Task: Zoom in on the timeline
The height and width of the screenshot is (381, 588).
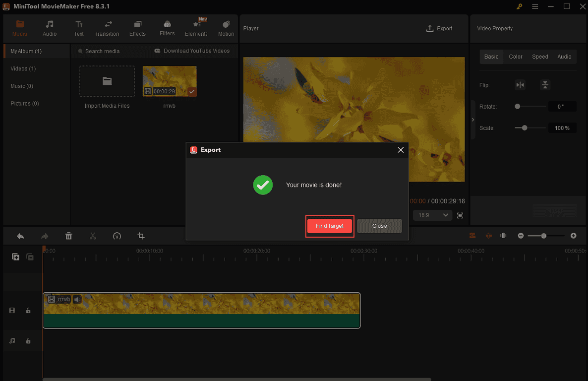Action: tap(573, 236)
